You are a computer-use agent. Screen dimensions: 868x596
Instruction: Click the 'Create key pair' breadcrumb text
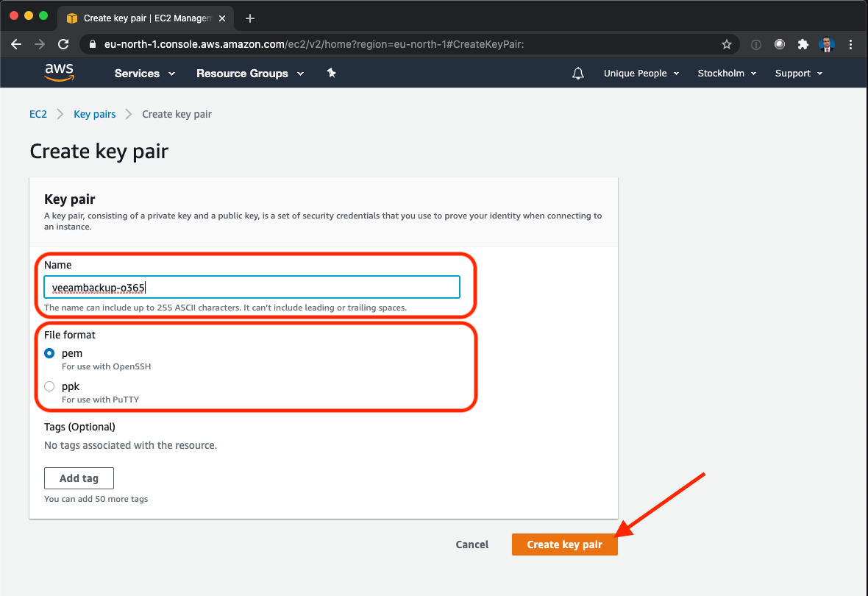coord(177,114)
